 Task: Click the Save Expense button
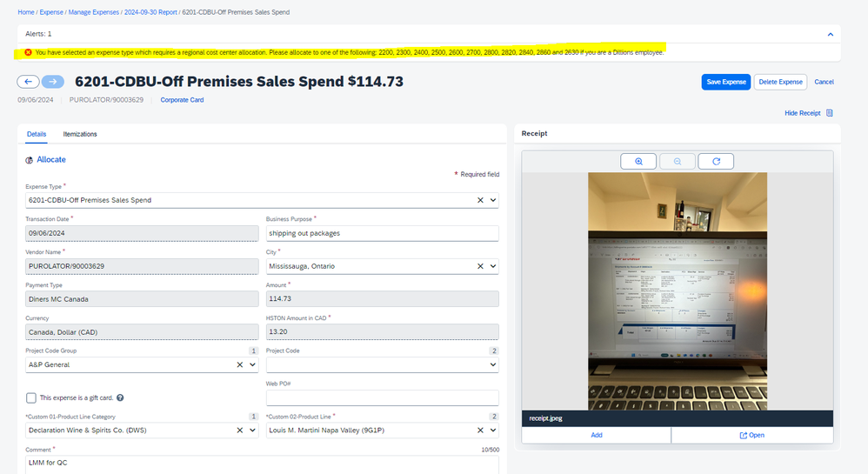(725, 82)
